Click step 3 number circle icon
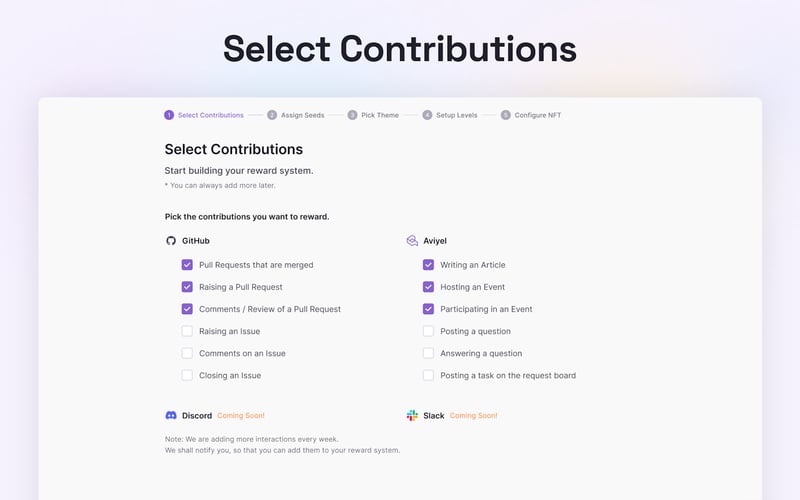 (352, 115)
